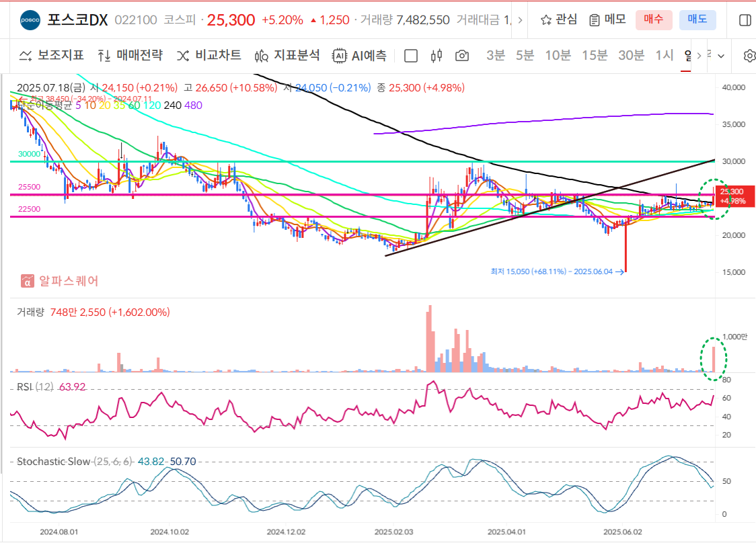Toggle the empty square chart display option
Image resolution: width=756 pixels, height=543 pixels.
(x=411, y=56)
